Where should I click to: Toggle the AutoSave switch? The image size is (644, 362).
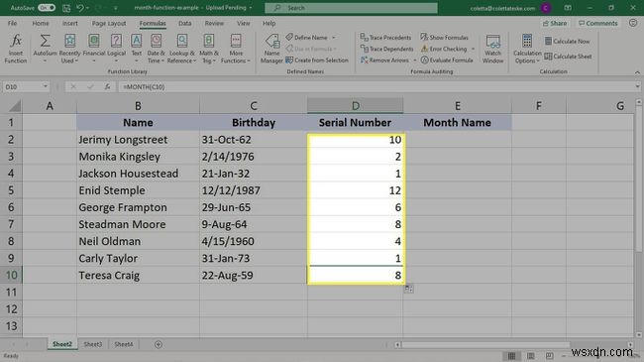[47, 8]
